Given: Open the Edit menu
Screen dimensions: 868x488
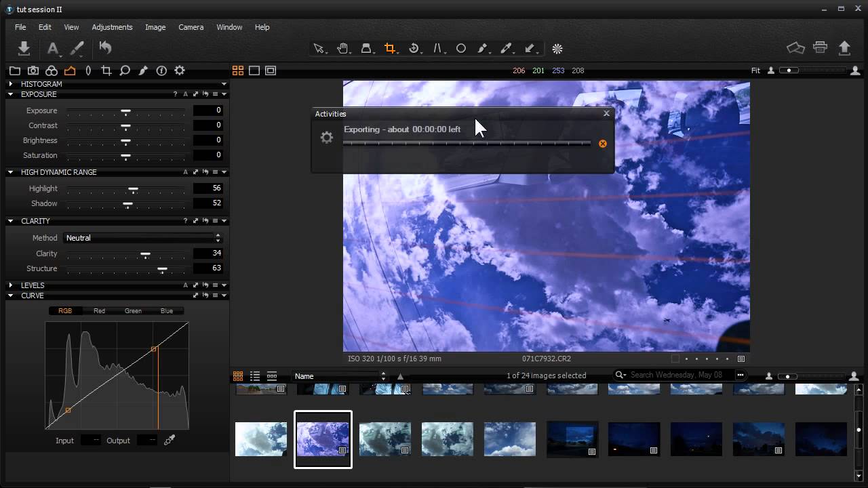Looking at the screenshot, I should coord(45,27).
